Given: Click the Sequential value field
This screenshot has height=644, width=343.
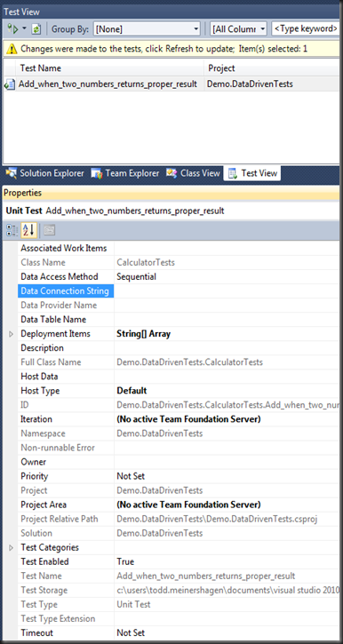Looking at the screenshot, I should coord(227,277).
